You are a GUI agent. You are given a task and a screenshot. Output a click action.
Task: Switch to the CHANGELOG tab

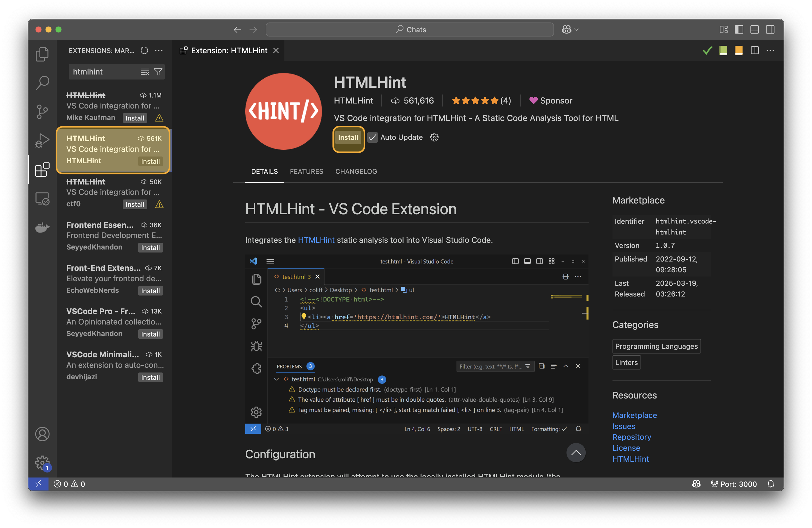[x=356, y=171]
